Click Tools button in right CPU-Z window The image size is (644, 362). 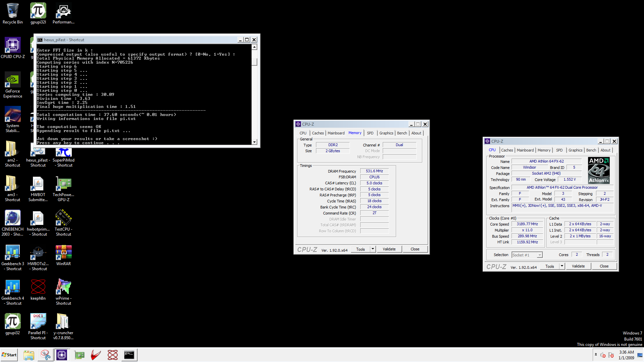pos(550,266)
